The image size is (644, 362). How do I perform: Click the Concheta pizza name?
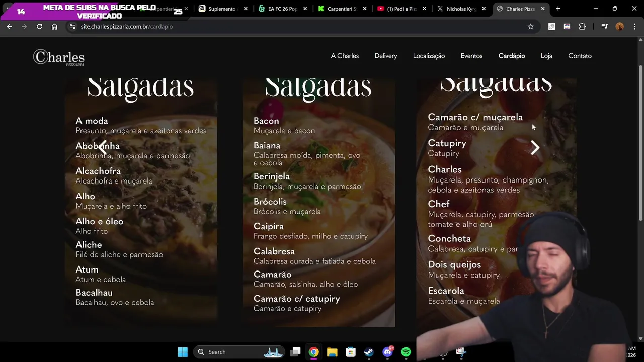point(449,239)
